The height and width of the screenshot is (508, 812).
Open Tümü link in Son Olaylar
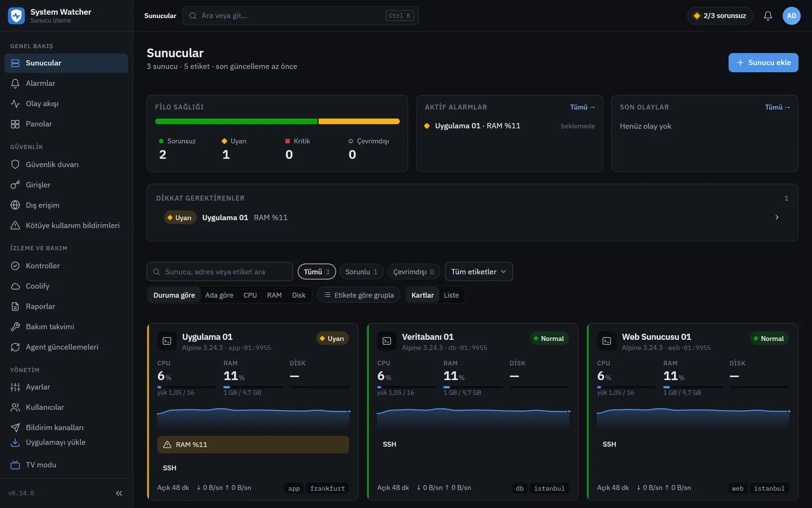[777, 107]
